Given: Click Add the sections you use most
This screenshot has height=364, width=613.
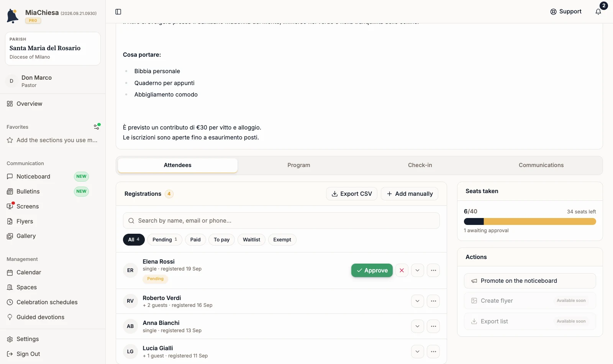Looking at the screenshot, I should [52, 140].
